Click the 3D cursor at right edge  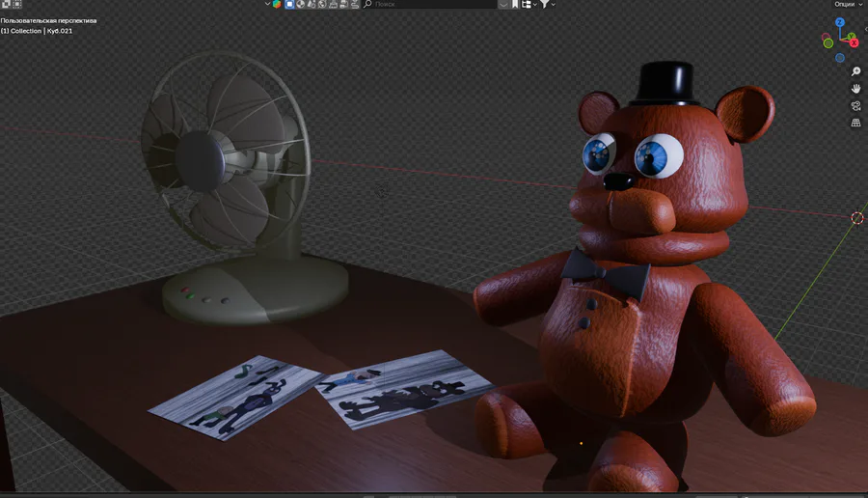click(x=857, y=218)
